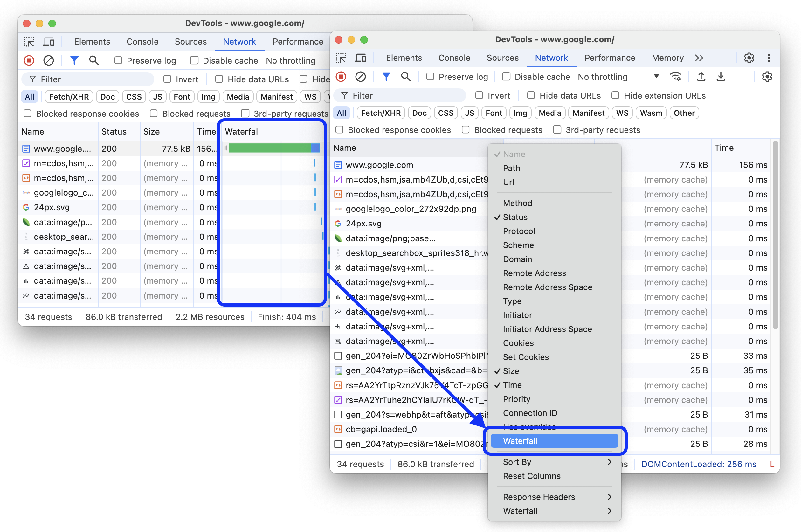
Task: Click the search magnifier icon in Network tab
Action: (x=405, y=77)
